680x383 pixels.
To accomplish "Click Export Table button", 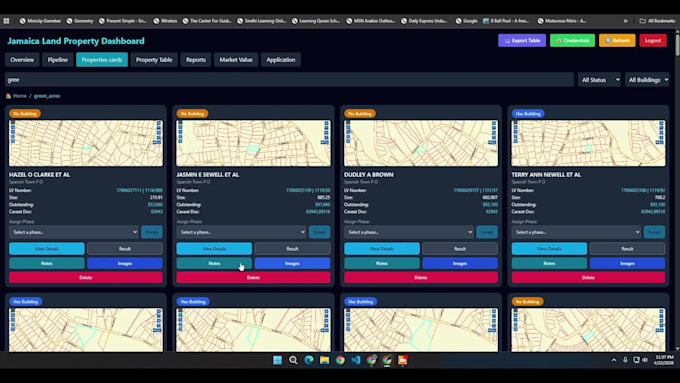I will (522, 40).
